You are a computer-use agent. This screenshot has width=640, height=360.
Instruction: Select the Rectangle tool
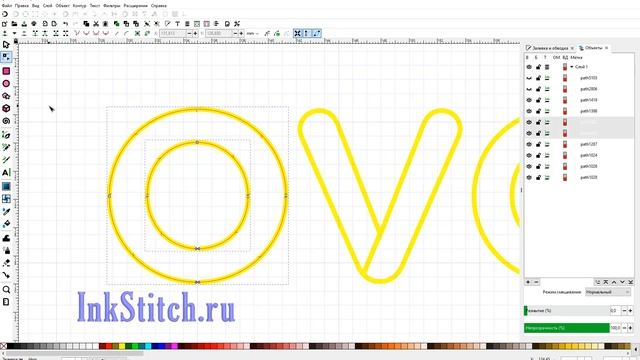click(x=6, y=71)
